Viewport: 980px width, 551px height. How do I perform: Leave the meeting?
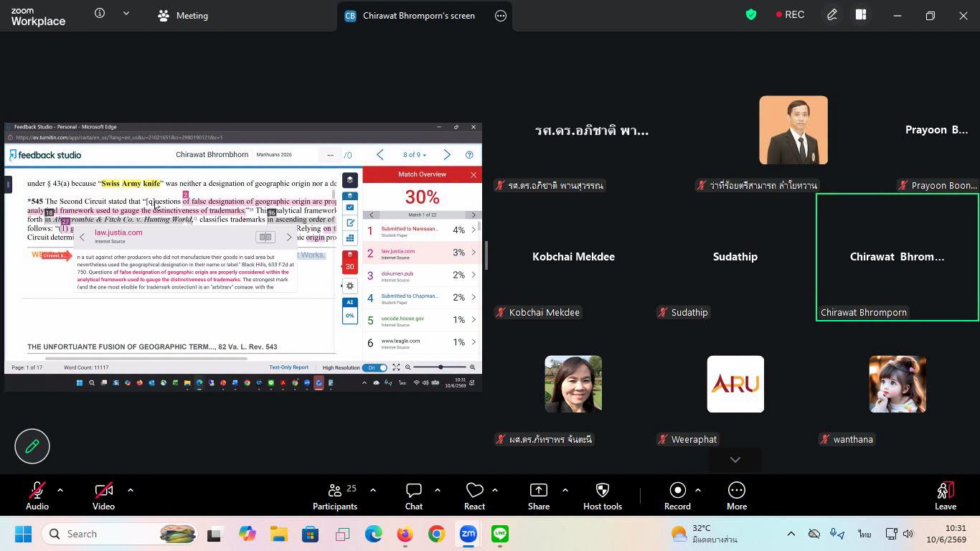[946, 496]
